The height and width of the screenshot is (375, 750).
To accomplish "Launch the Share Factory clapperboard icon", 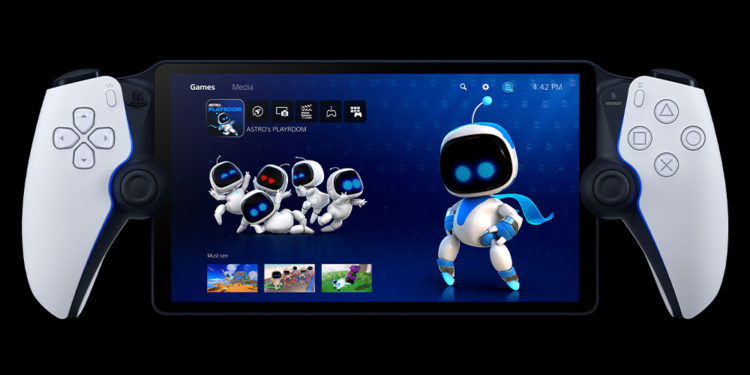I will (306, 111).
